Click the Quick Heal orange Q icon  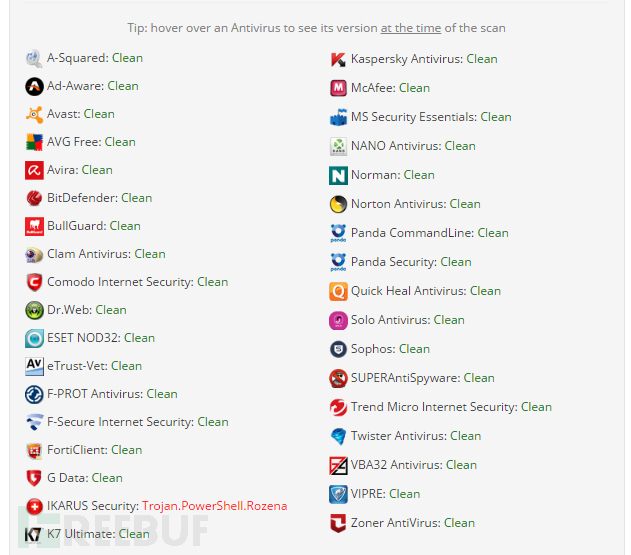point(338,291)
